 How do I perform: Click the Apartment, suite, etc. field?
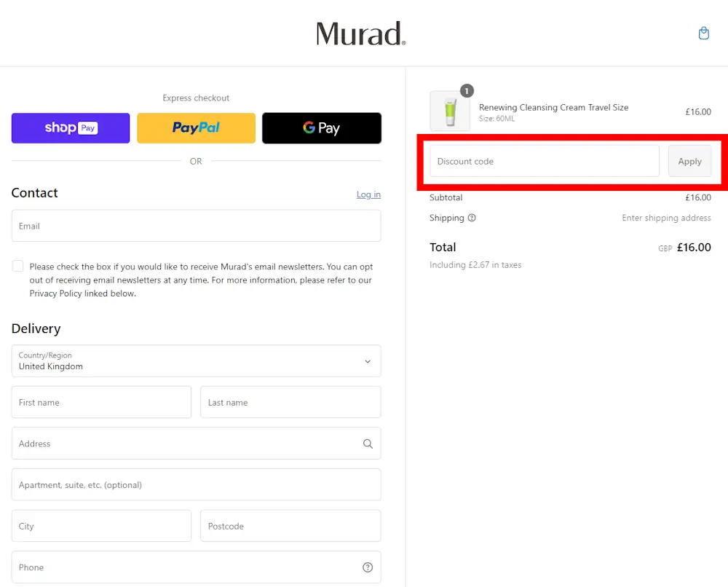[196, 485]
